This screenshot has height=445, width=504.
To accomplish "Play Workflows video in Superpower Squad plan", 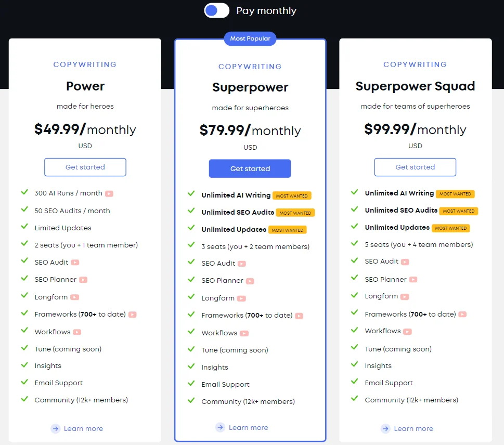I will pos(408,332).
